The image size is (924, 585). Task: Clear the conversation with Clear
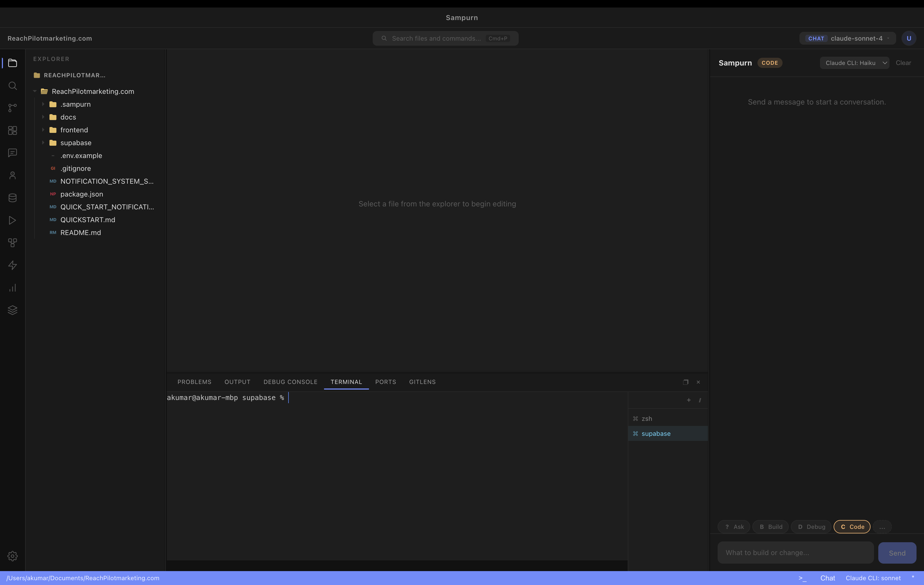pyautogui.click(x=903, y=63)
